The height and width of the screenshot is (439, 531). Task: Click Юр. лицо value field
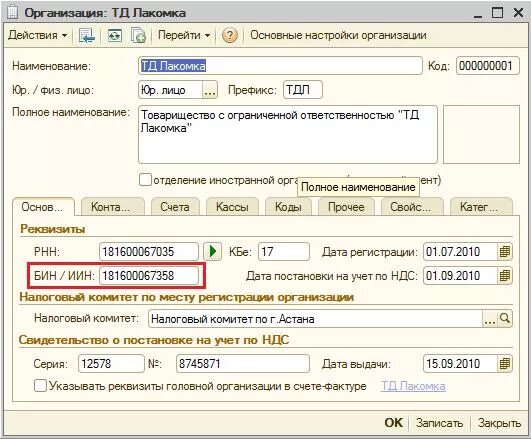pos(170,90)
